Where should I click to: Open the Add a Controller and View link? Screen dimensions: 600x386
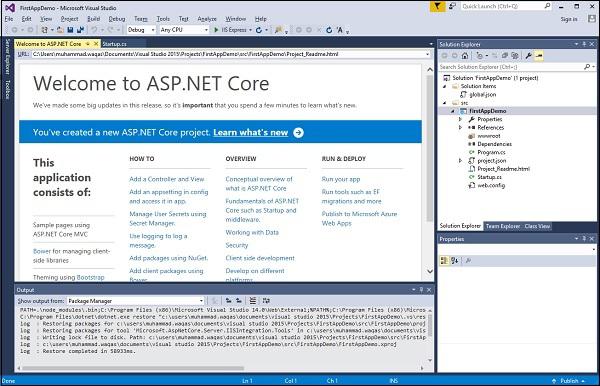click(x=167, y=179)
